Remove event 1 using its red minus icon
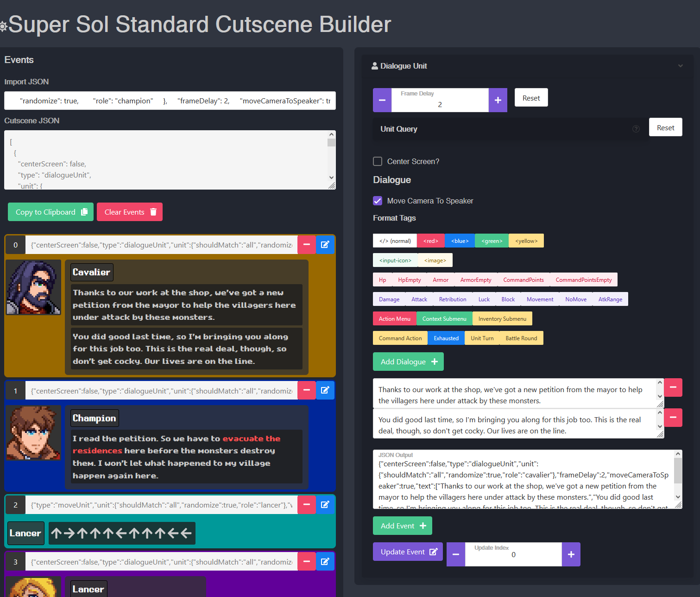700x597 pixels. point(306,390)
